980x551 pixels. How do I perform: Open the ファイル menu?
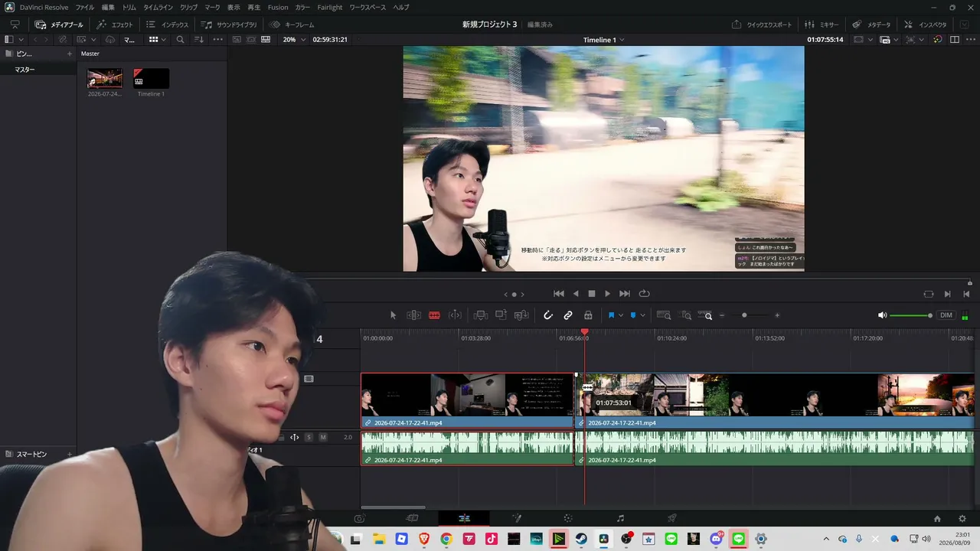[85, 7]
